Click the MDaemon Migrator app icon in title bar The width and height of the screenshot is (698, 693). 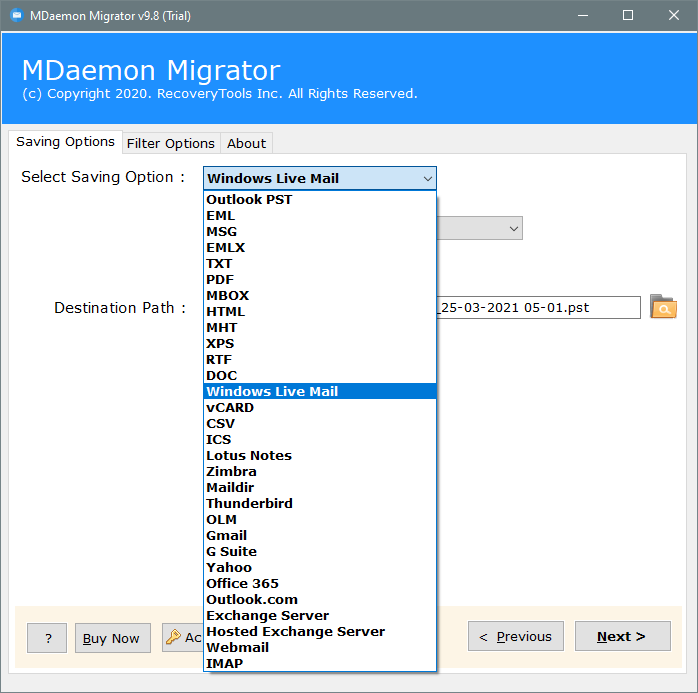tap(17, 16)
